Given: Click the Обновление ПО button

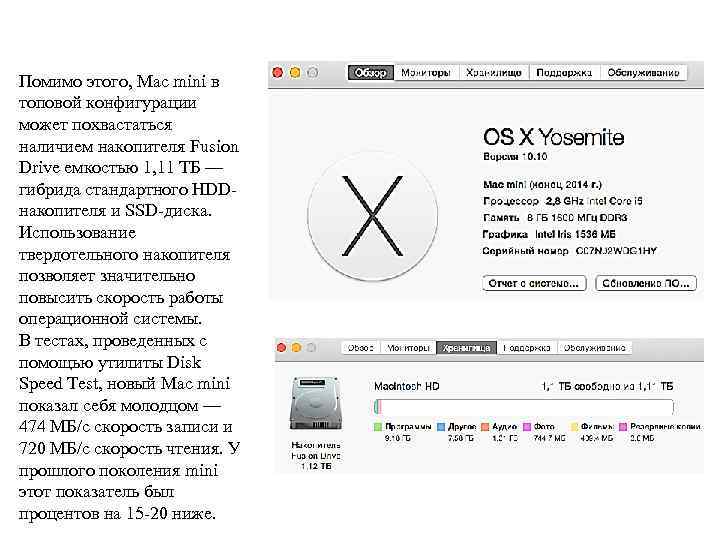Looking at the screenshot, I should 646,283.
